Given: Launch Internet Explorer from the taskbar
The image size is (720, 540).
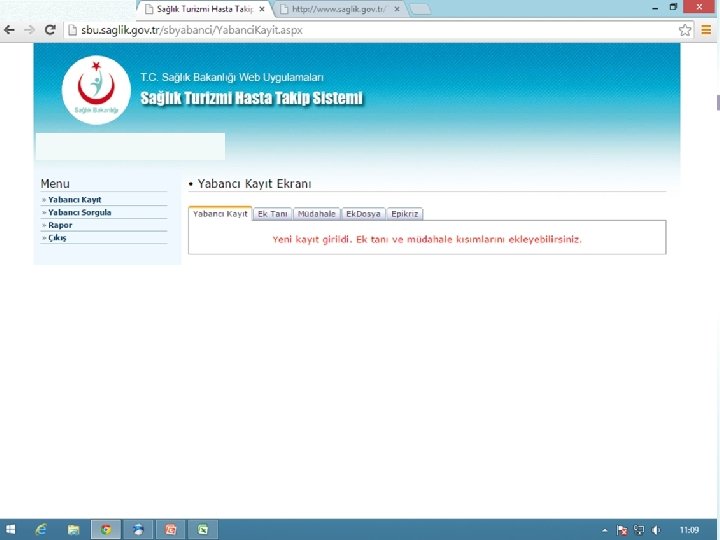Looking at the screenshot, I should pos(41,529).
